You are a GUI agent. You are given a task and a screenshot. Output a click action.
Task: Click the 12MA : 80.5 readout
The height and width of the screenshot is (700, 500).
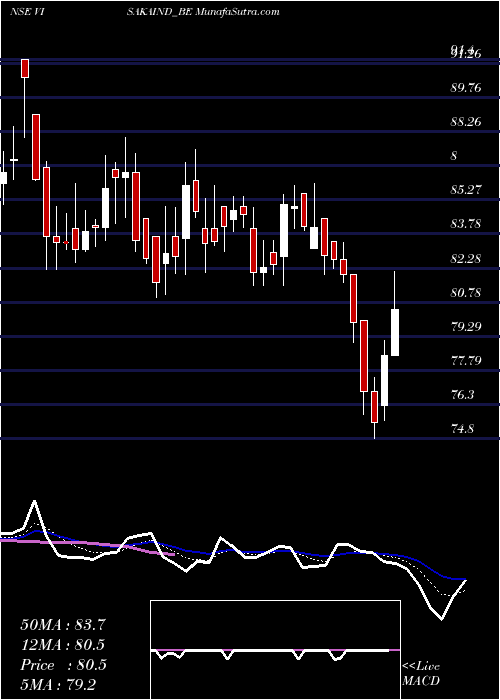pyautogui.click(x=63, y=645)
